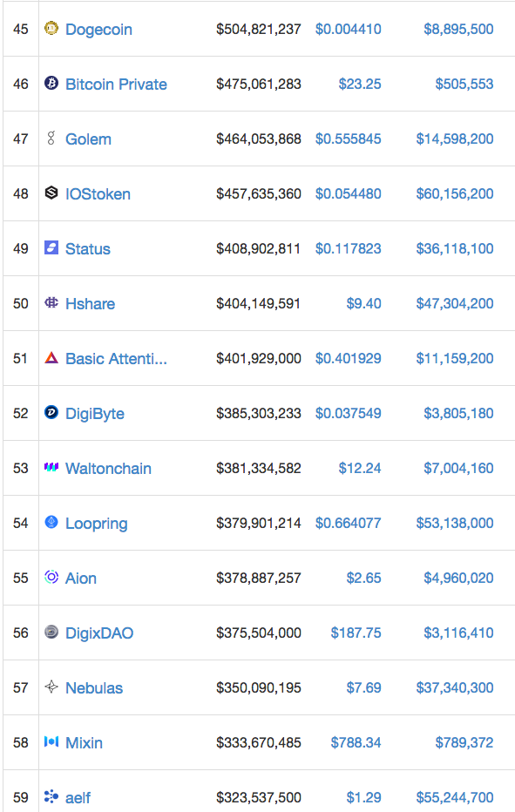Click the Status logo icon
Image resolution: width=515 pixels, height=812 pixels.
[51, 247]
